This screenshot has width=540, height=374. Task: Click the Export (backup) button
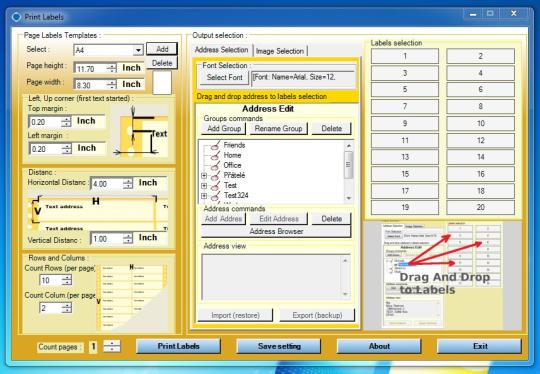point(317,315)
